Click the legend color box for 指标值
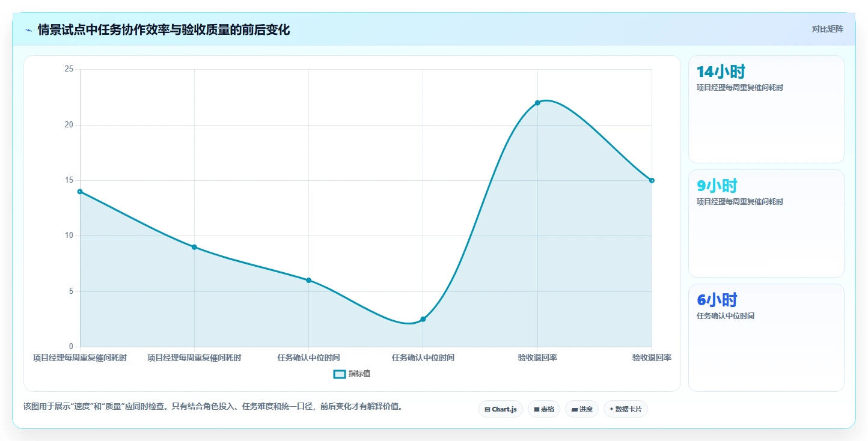 (x=340, y=374)
